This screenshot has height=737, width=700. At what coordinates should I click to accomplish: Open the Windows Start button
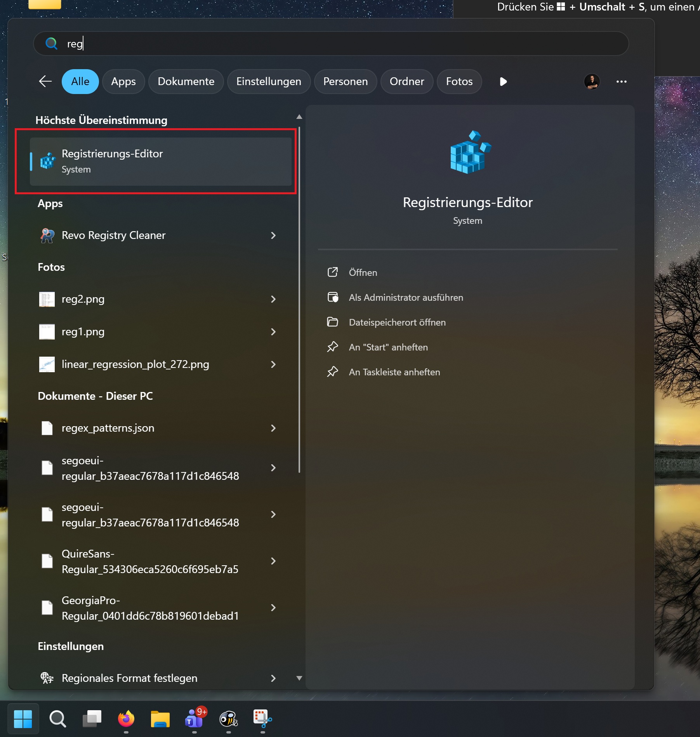tap(23, 719)
